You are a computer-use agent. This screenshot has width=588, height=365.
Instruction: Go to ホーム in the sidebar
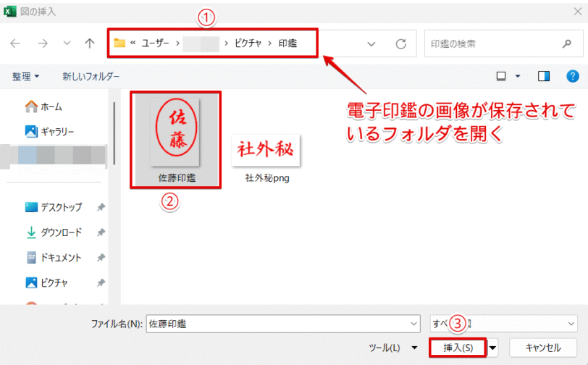pos(43,107)
